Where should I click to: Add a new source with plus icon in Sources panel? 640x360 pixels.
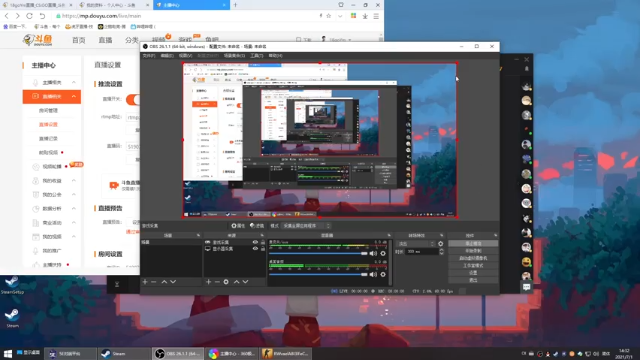pos(209,282)
